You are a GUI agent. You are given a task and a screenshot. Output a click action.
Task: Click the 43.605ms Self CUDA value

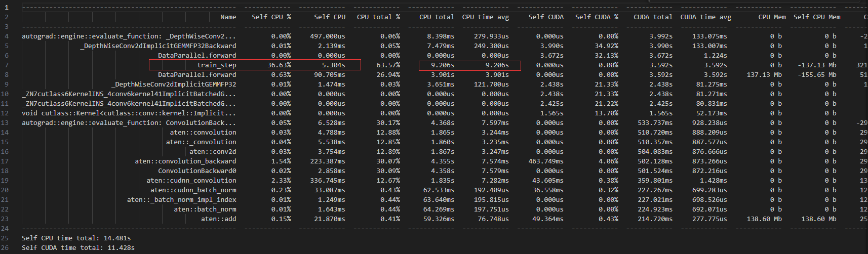pos(548,180)
